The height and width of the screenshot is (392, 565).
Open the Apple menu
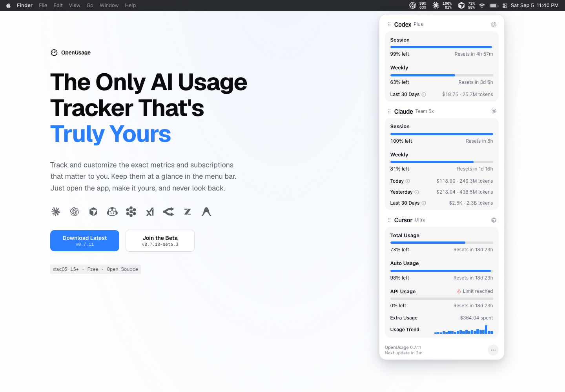tap(8, 5)
